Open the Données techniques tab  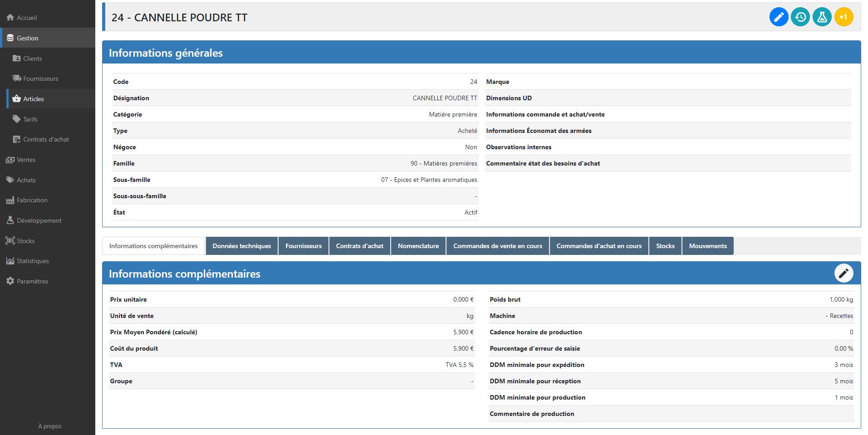click(242, 246)
